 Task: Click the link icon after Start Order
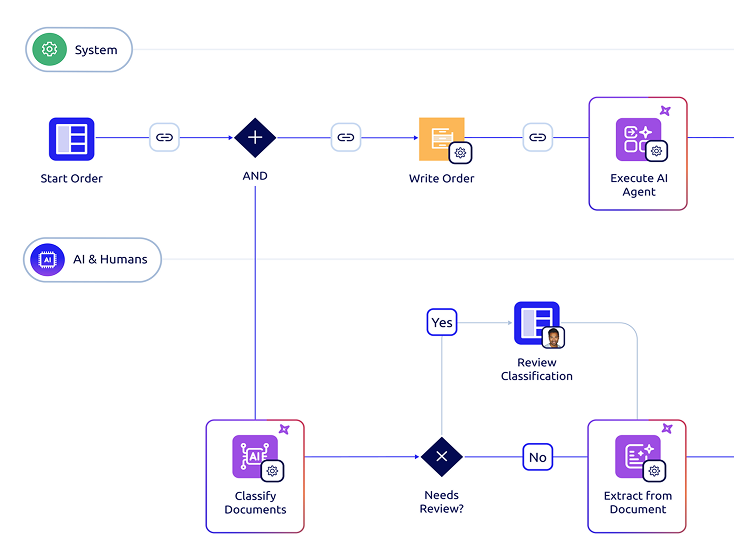(x=165, y=138)
